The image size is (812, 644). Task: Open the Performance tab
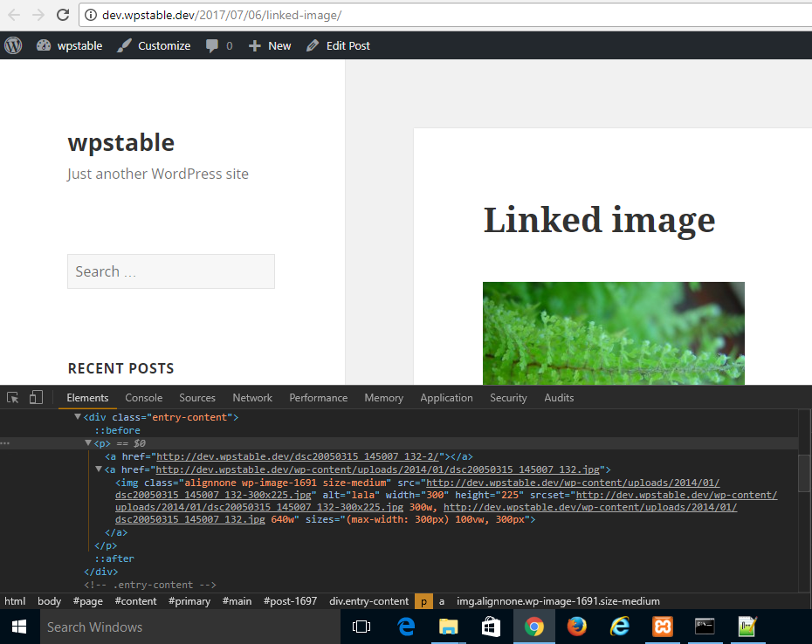(319, 398)
